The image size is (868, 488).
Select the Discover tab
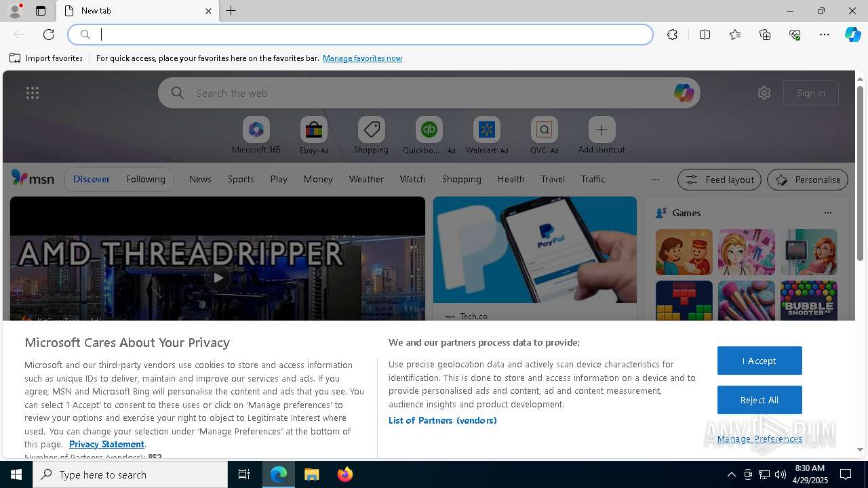[x=92, y=179]
